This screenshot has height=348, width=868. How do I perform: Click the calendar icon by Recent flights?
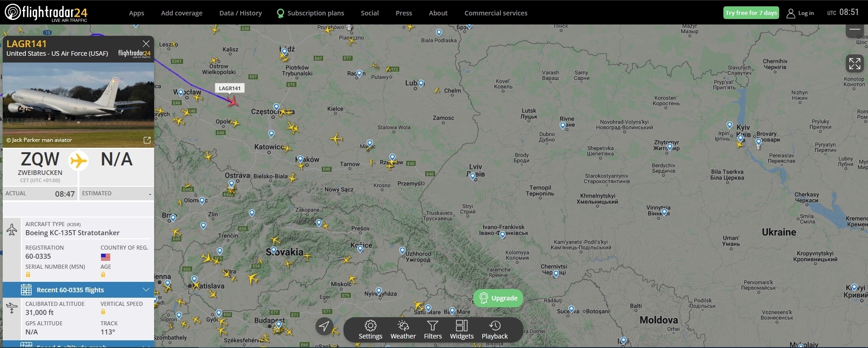click(26, 290)
